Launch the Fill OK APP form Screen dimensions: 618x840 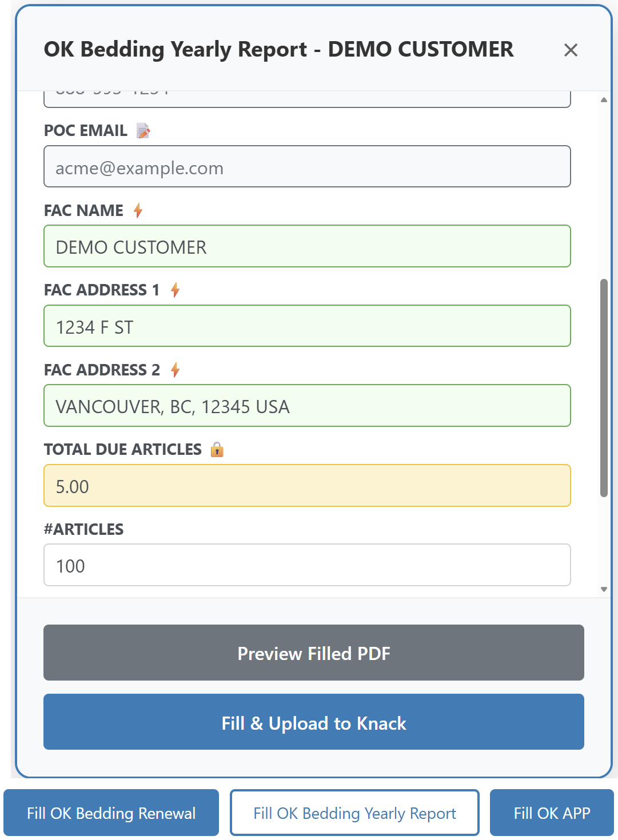[x=552, y=813]
